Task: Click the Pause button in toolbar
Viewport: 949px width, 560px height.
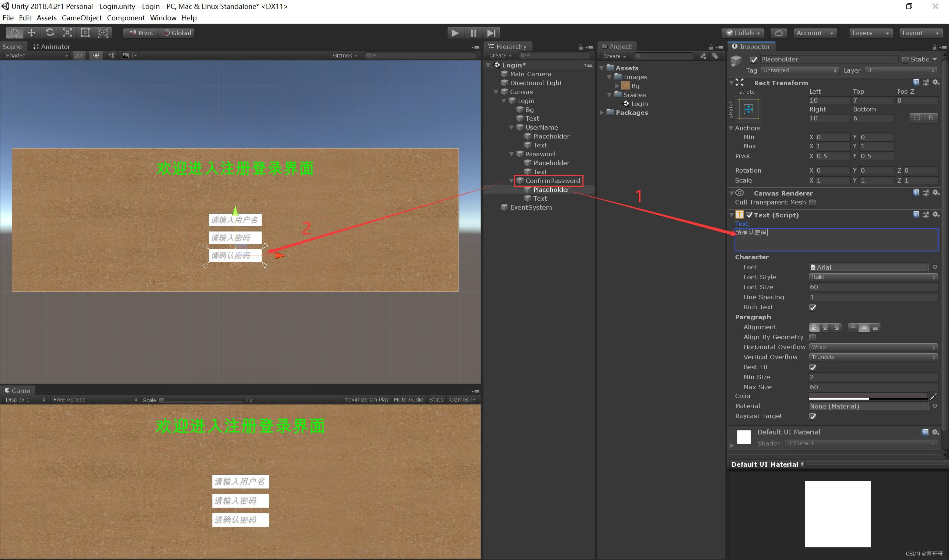Action: tap(473, 32)
